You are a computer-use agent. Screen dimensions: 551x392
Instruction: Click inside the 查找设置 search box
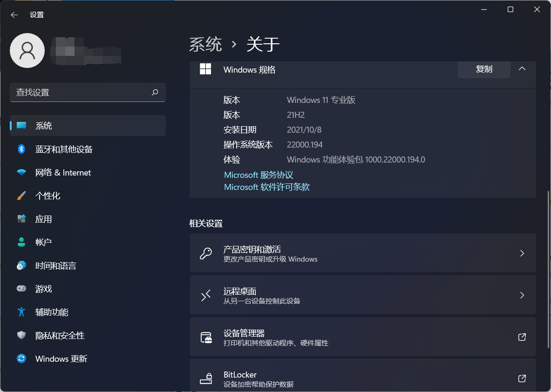click(x=88, y=92)
